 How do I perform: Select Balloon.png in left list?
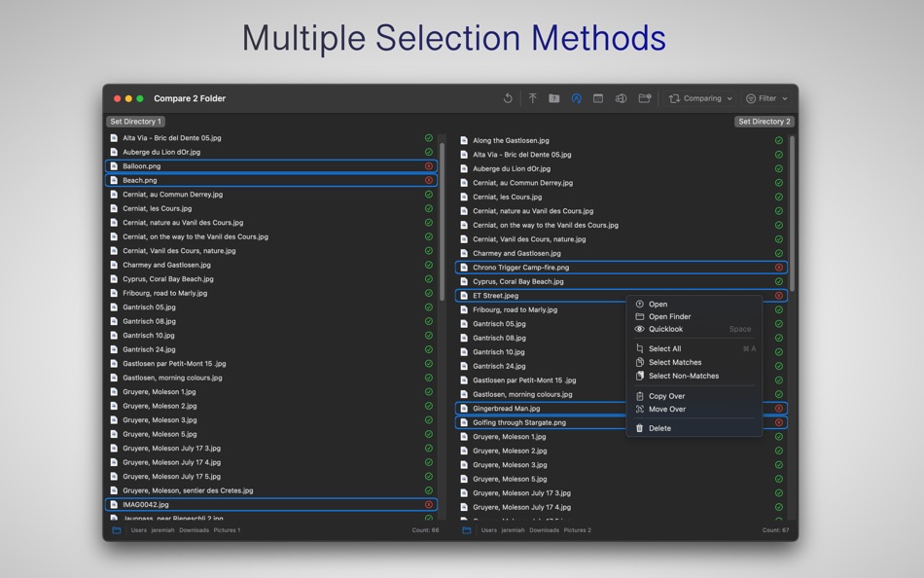[271, 166]
